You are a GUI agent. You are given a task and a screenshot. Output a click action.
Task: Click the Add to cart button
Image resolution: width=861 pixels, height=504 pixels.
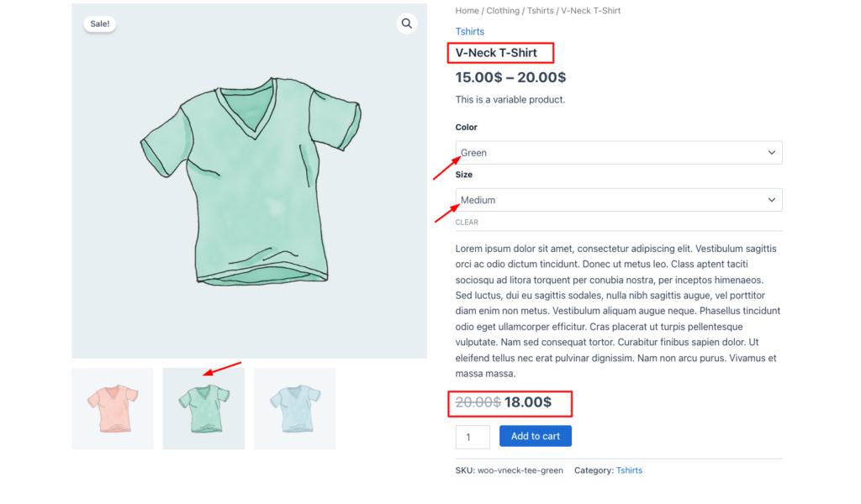536,436
